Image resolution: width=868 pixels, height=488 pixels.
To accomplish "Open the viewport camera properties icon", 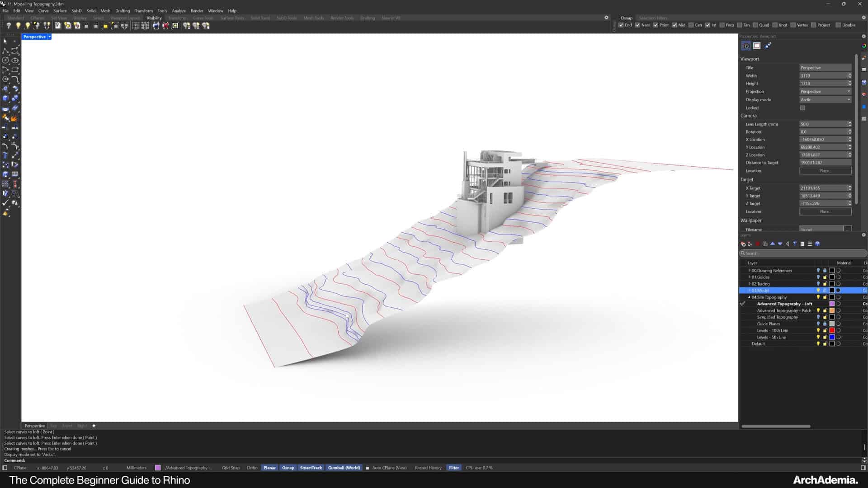I will [746, 46].
